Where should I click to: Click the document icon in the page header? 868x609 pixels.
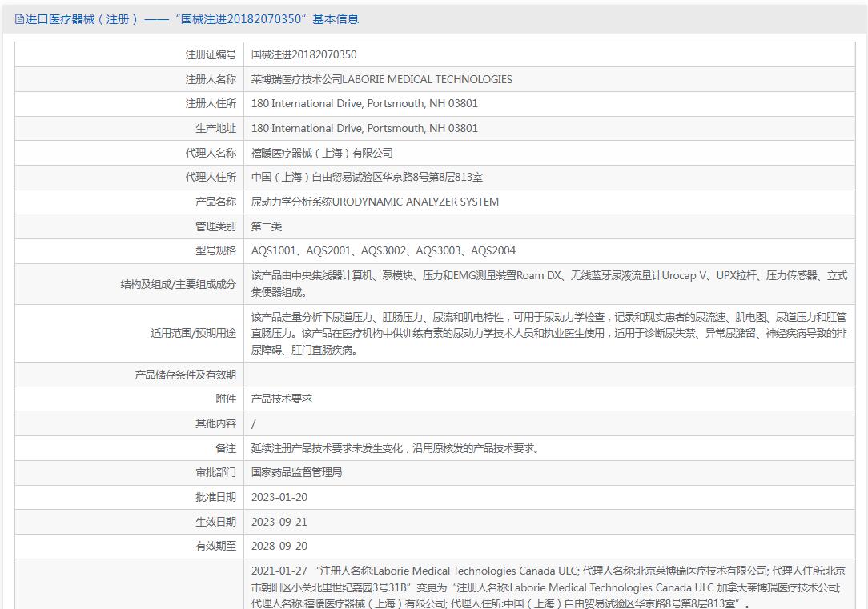click(x=19, y=19)
